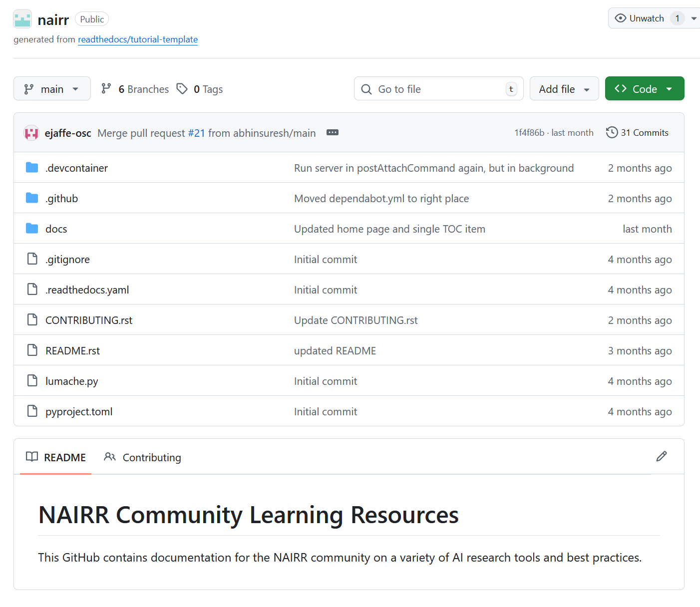Click the README.rst file icon
Image resolution: width=700 pixels, height=607 pixels.
click(x=32, y=350)
